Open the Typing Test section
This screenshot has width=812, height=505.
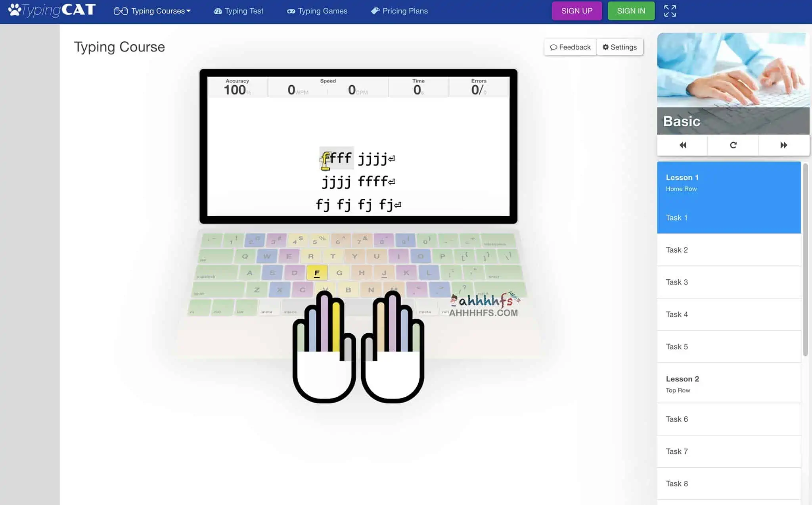click(x=238, y=11)
